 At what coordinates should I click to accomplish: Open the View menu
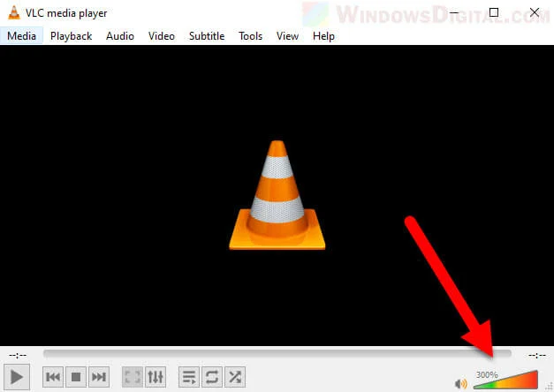(287, 36)
